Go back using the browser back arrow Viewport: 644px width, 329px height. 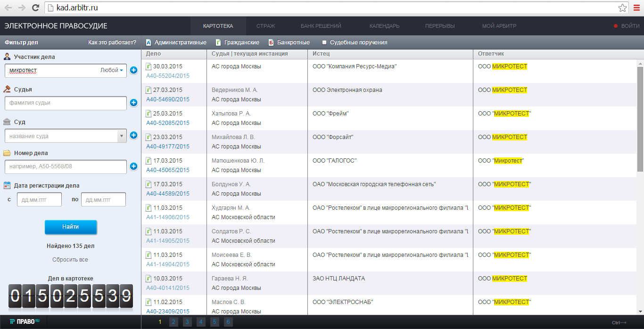coord(8,8)
